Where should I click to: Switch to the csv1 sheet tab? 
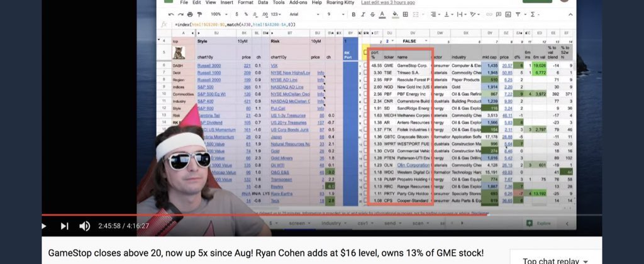click(x=363, y=223)
